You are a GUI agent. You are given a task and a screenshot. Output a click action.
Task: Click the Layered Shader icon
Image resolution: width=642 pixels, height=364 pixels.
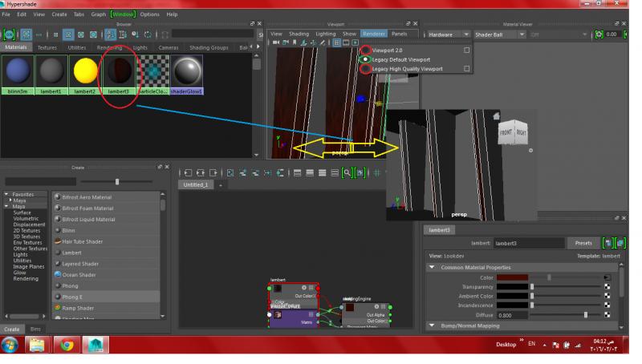(57, 264)
